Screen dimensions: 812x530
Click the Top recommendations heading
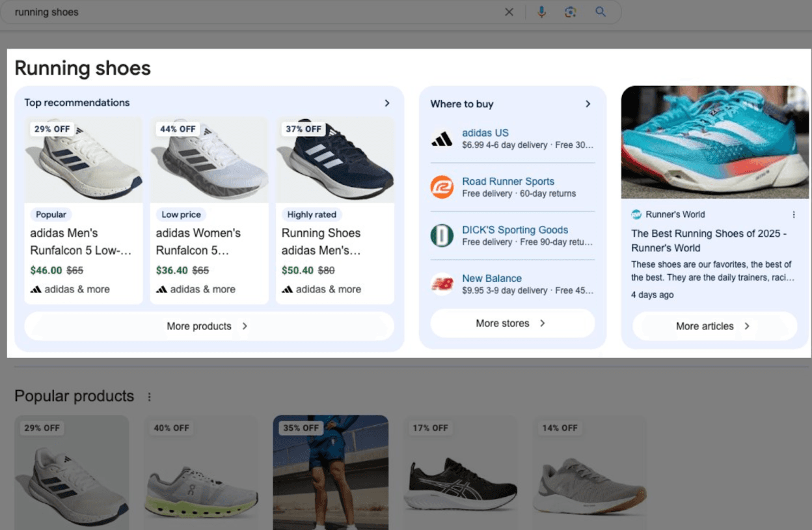click(77, 102)
